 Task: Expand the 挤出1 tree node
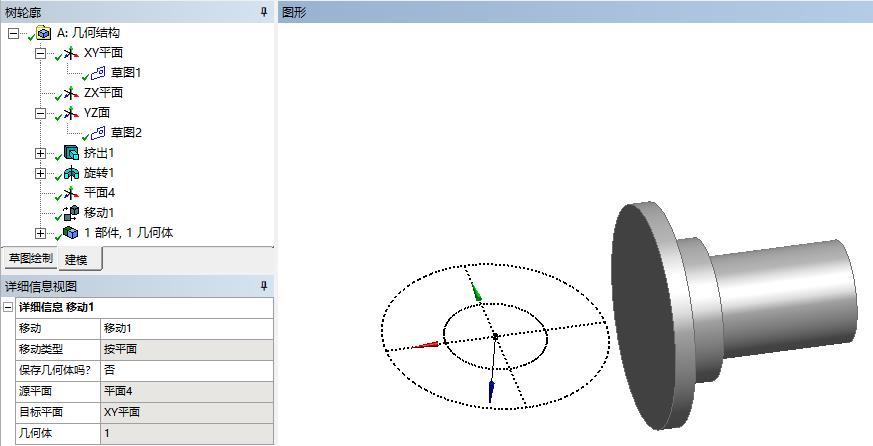41,153
